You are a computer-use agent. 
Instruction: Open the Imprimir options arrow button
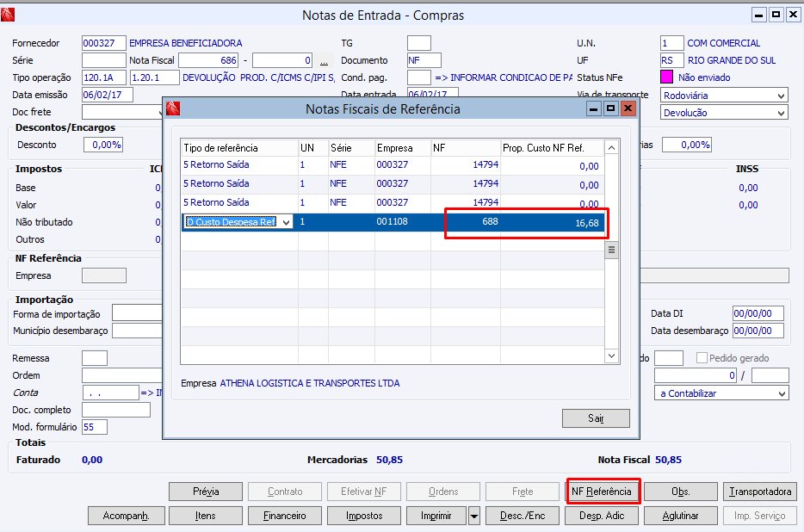pyautogui.click(x=474, y=516)
